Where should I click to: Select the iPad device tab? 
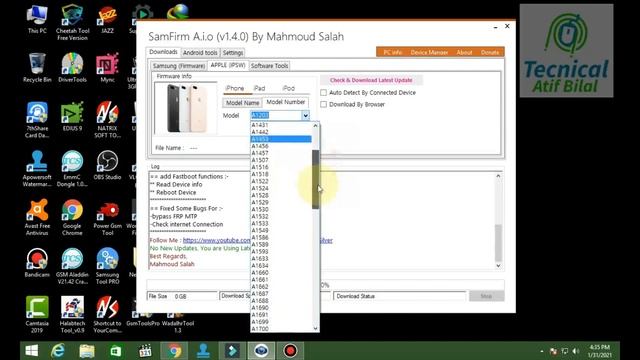point(260,88)
